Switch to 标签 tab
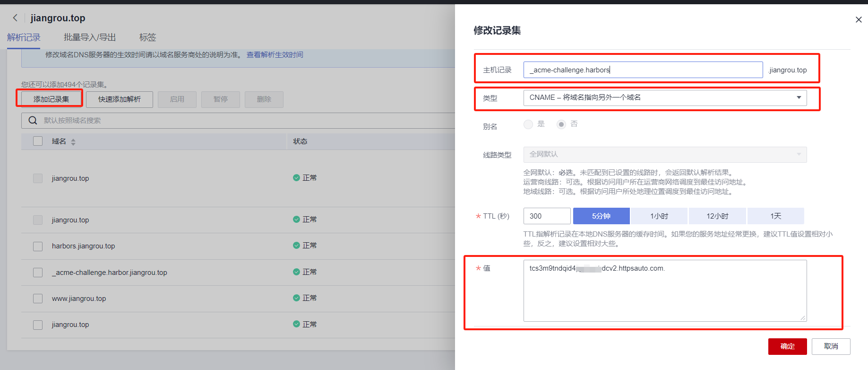 coord(147,37)
